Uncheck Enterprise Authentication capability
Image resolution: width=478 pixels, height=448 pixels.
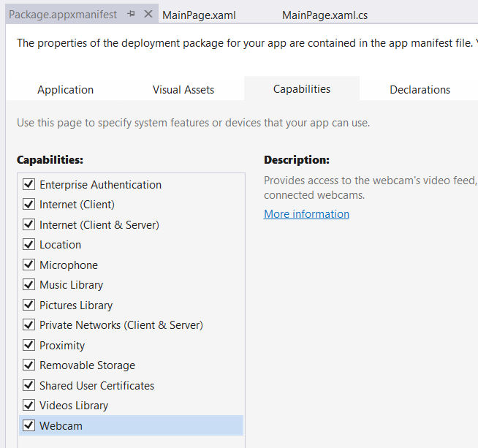click(x=29, y=184)
